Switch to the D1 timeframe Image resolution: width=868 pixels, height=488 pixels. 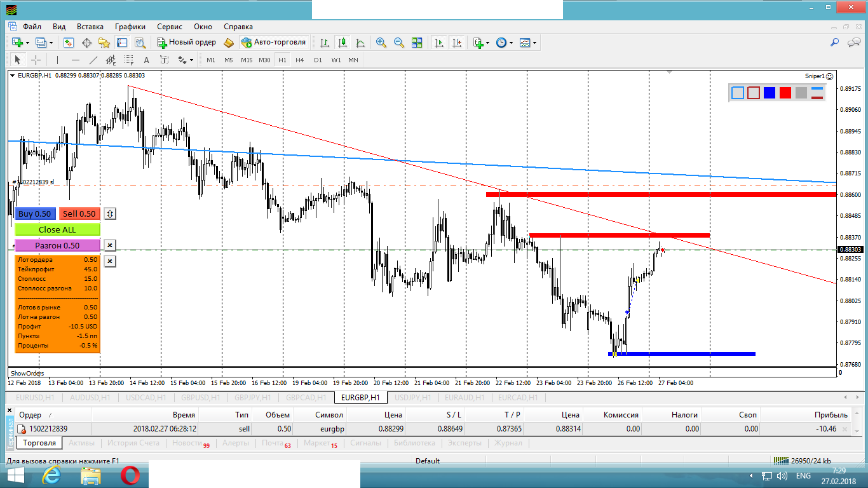tap(318, 60)
